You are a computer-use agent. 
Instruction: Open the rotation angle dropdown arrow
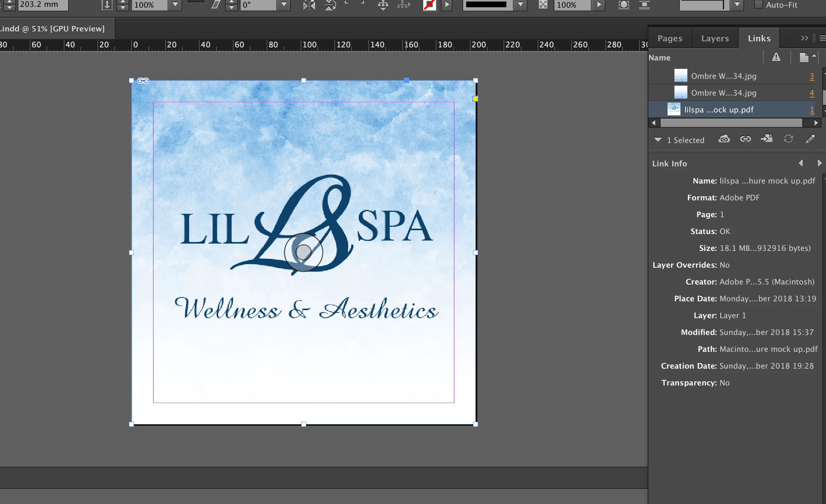pos(284,5)
